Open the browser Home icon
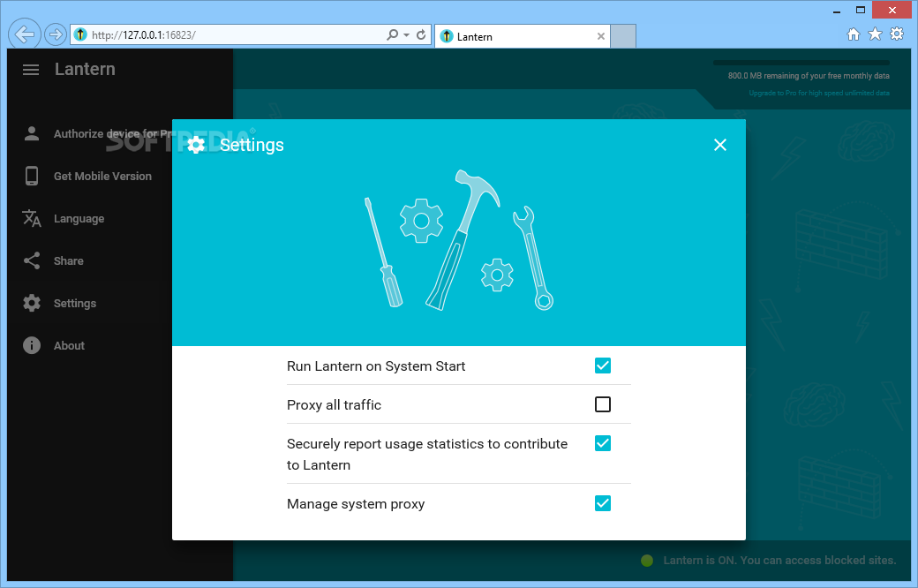The width and height of the screenshot is (918, 588). pyautogui.click(x=854, y=34)
